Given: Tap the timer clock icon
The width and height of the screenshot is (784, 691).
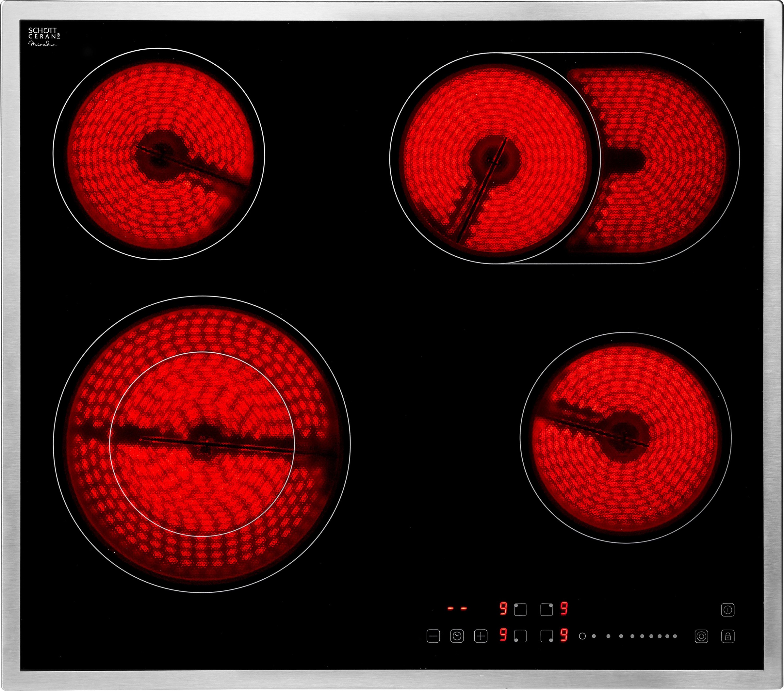Looking at the screenshot, I should [x=457, y=636].
